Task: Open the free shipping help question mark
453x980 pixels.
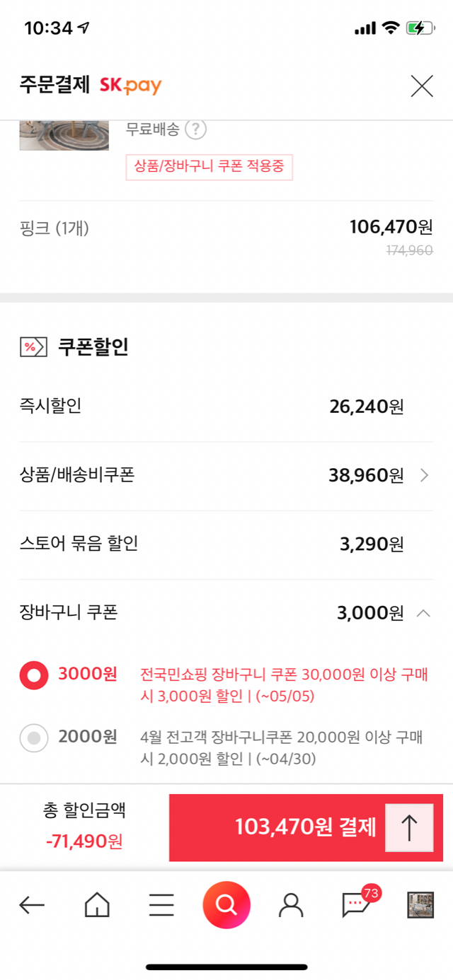Action: tap(196, 130)
